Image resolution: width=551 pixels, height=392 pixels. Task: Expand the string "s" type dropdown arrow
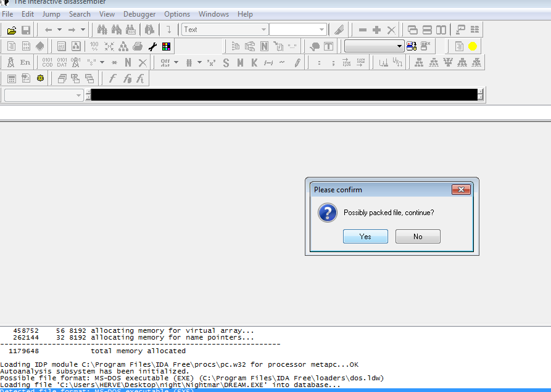102,62
